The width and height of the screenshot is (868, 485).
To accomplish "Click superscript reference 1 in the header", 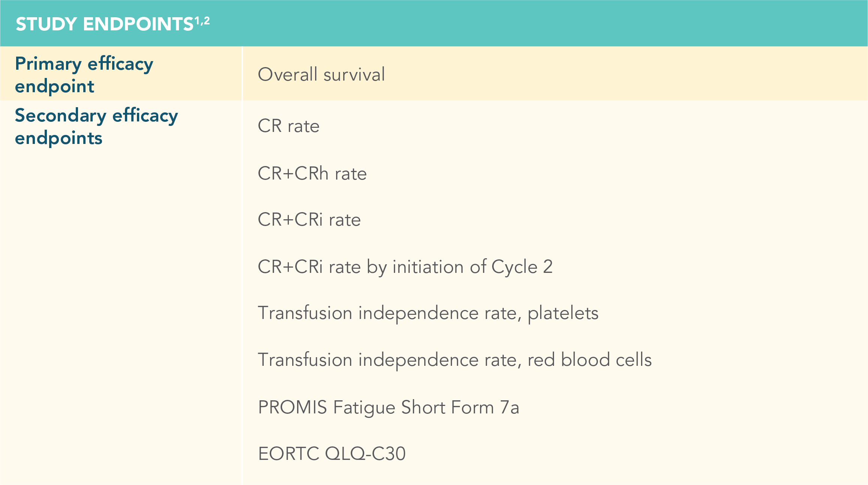I will coord(197,20).
